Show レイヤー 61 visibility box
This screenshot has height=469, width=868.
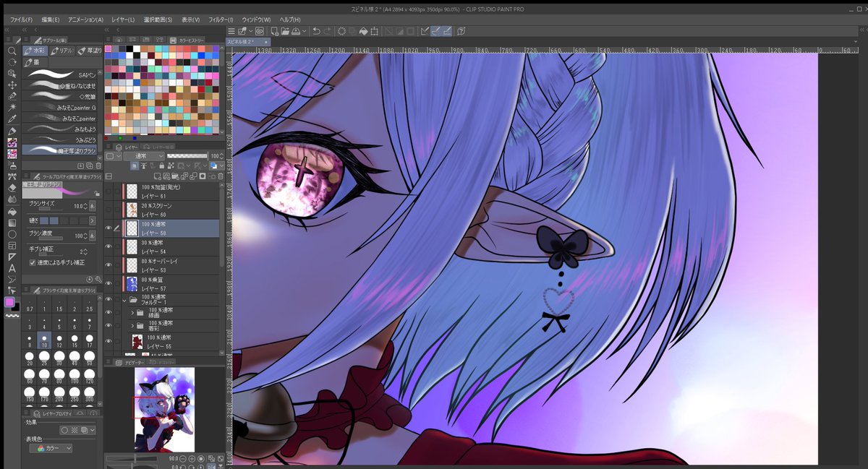tap(109, 192)
